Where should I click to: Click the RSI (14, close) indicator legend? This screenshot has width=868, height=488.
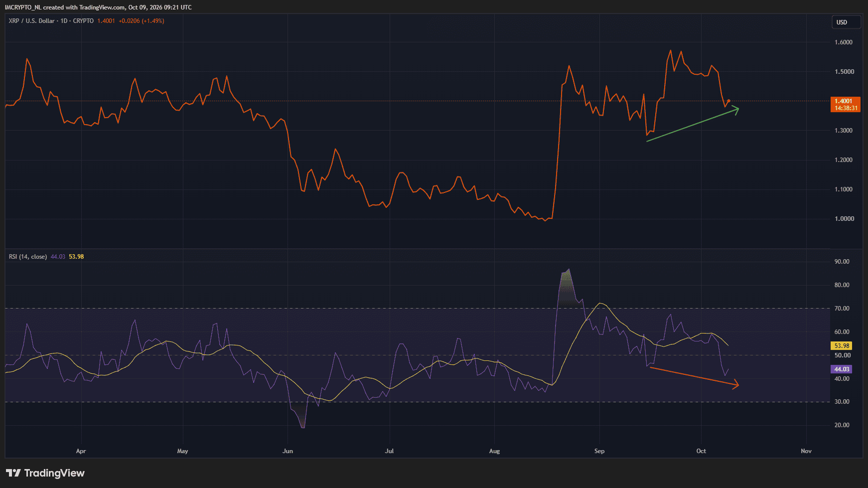coord(28,257)
